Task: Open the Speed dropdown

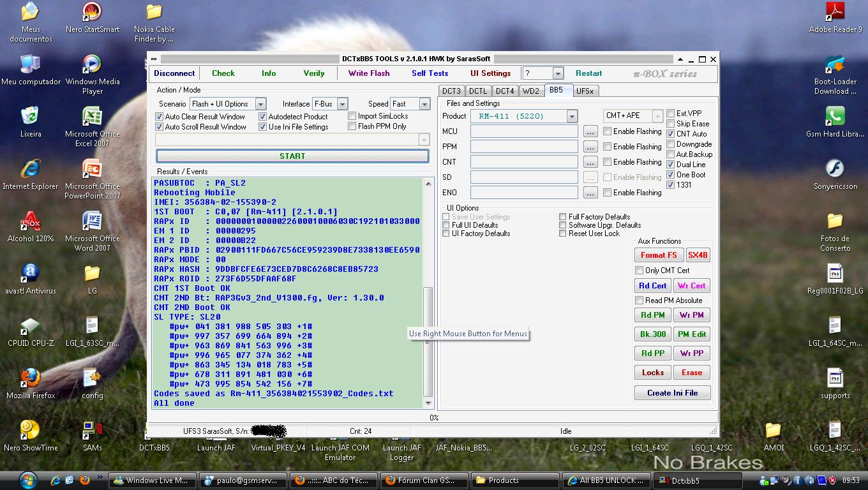Action: click(424, 104)
